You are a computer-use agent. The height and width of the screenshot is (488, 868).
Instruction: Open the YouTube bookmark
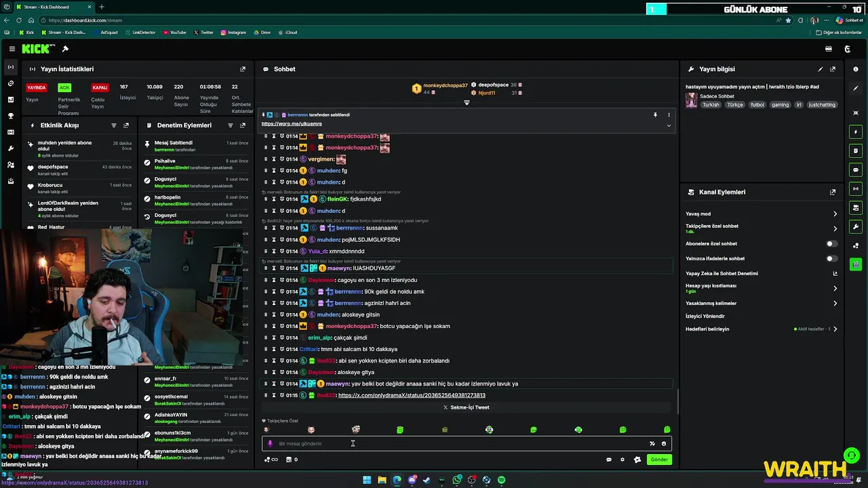coord(174,33)
